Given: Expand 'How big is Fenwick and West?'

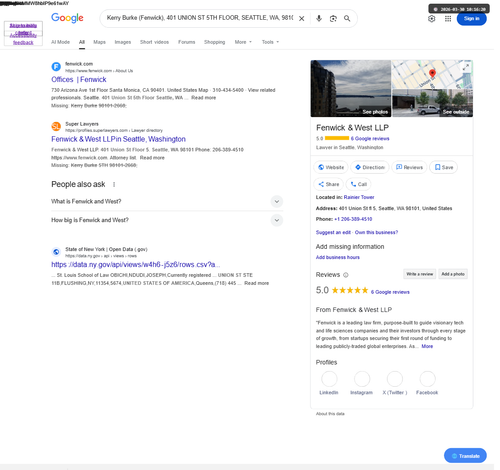Looking at the screenshot, I should (x=167, y=220).
